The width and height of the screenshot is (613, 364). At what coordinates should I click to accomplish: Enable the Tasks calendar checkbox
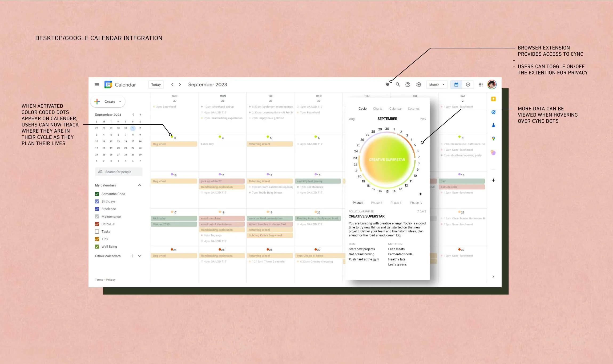pyautogui.click(x=97, y=232)
